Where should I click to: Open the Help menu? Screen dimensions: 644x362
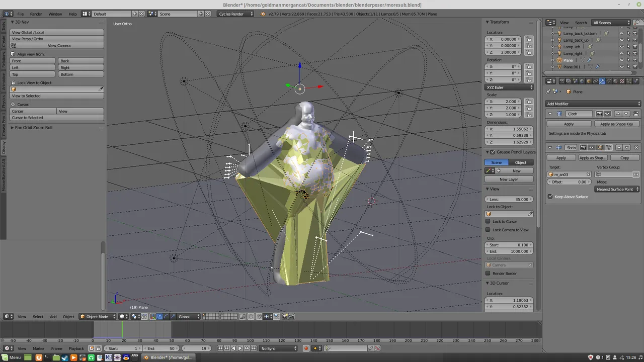pyautogui.click(x=72, y=14)
